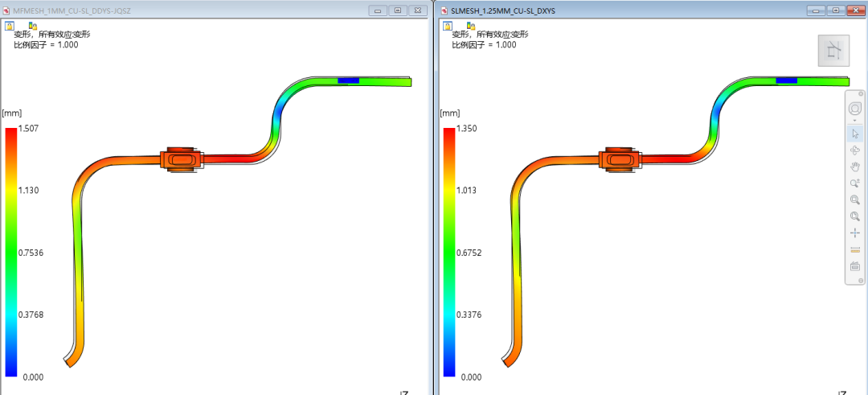Select the Center tool
Screen dimensions: 868x395
[x=854, y=233]
